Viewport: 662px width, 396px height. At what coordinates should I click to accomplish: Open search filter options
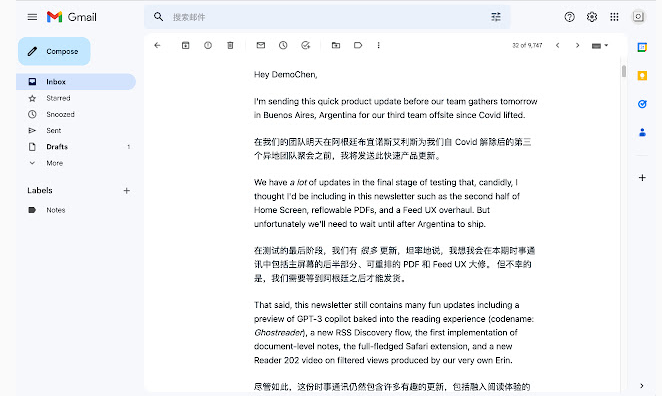496,17
